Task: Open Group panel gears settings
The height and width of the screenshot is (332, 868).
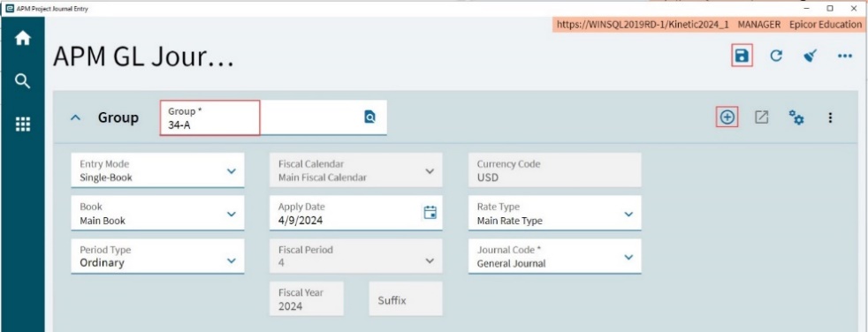Action: (796, 117)
